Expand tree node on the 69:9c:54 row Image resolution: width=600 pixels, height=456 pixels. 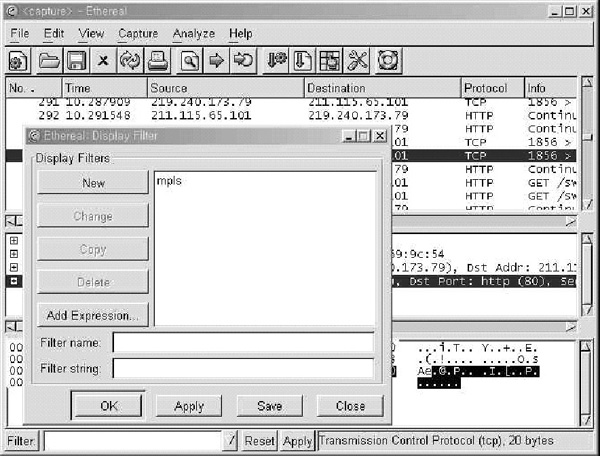click(x=14, y=254)
